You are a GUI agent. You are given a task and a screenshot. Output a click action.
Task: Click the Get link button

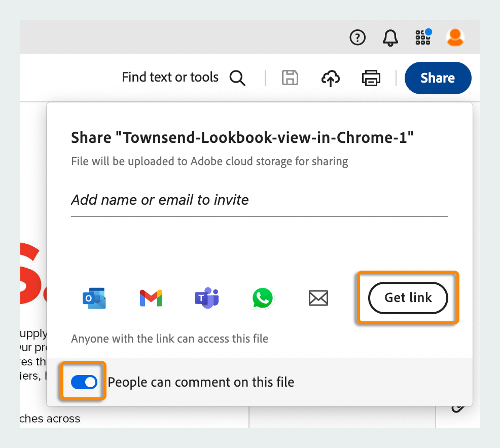pos(408,298)
